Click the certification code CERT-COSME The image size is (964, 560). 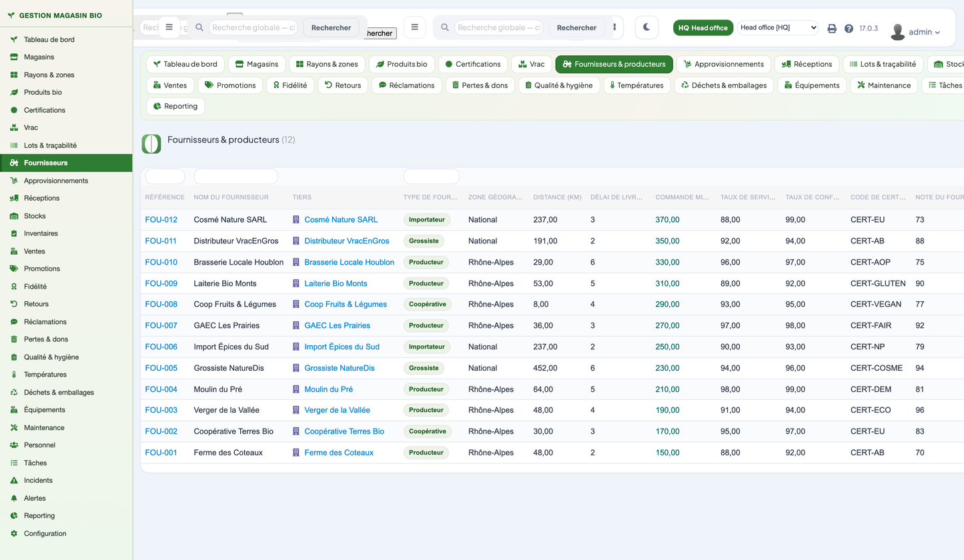pyautogui.click(x=877, y=368)
